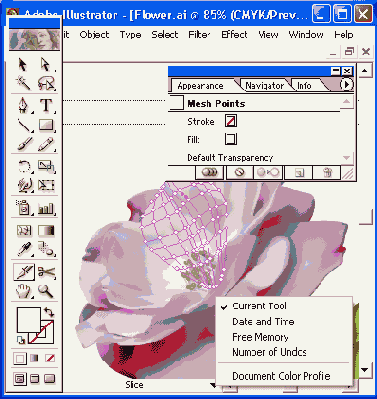Switch to the Navigator tab
Viewport: 377px width, 399px height.
[265, 86]
